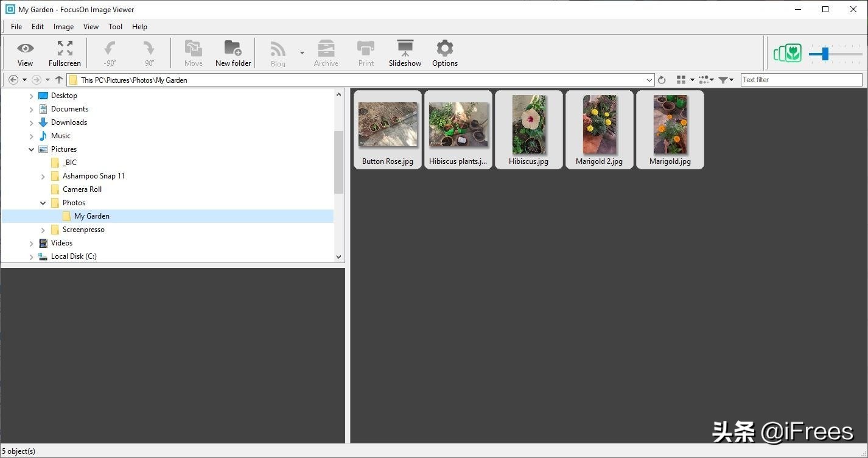Image resolution: width=868 pixels, height=458 pixels.
Task: Select the Downloads folder in tree
Action: click(69, 122)
